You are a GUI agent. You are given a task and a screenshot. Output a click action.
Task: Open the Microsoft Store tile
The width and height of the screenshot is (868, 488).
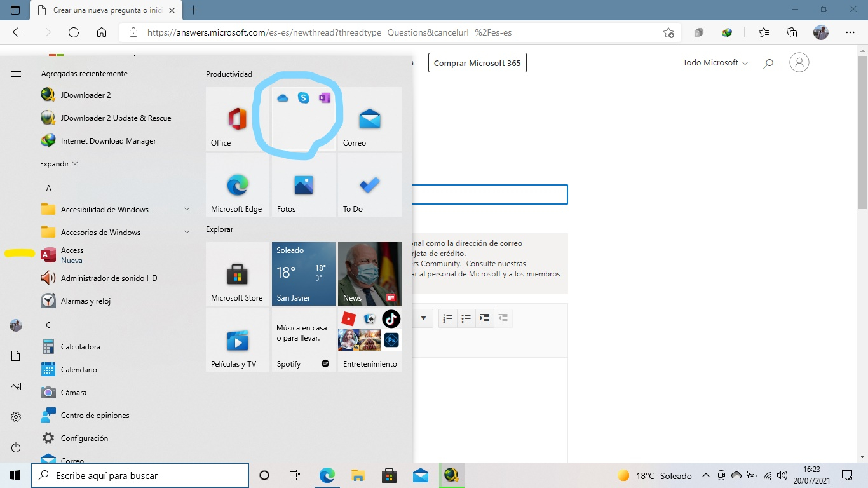pos(238,274)
